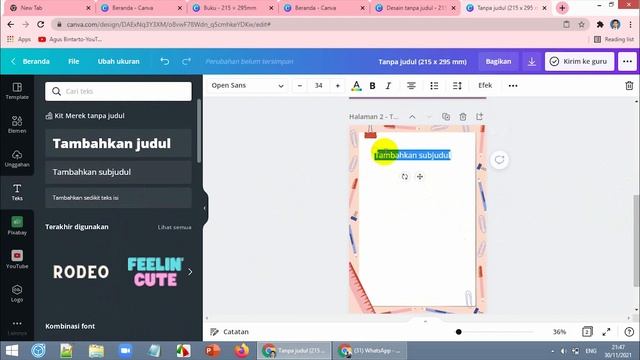
Task: Open the Elemen sidebar panel
Action: pos(17,124)
